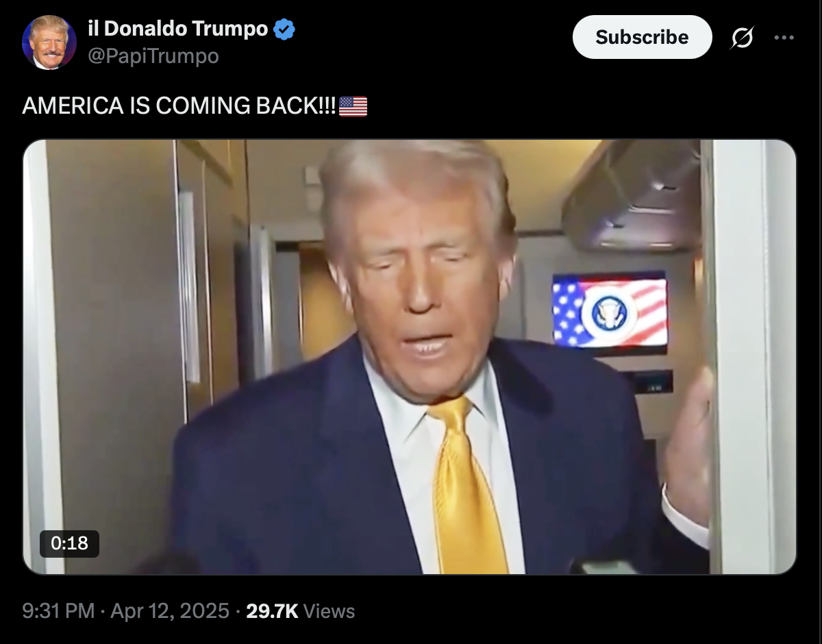The image size is (822, 644).
Task: Open the Grok slashed-circle icon
Action: pos(742,38)
